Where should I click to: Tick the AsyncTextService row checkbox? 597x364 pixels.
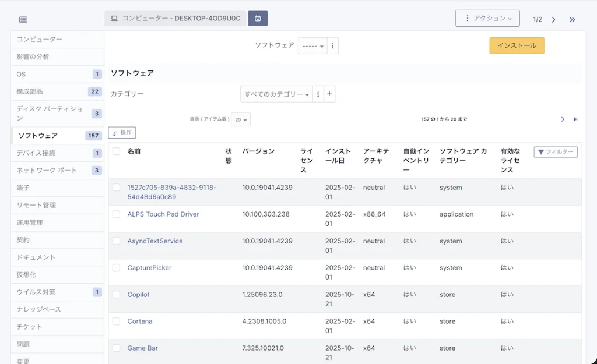coord(116,241)
